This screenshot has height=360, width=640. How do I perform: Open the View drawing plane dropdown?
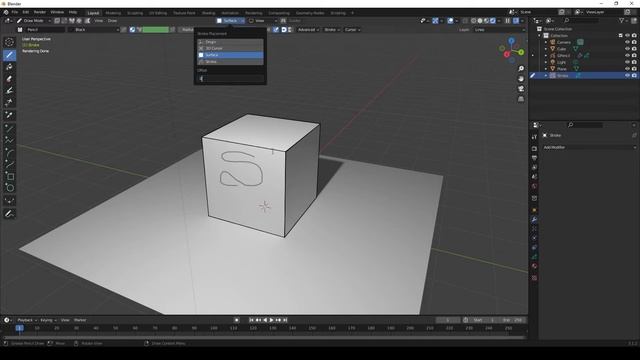(x=262, y=20)
